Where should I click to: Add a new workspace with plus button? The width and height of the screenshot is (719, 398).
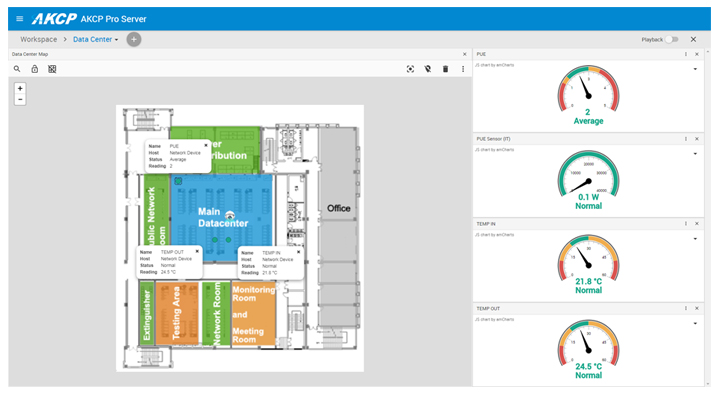pos(134,39)
